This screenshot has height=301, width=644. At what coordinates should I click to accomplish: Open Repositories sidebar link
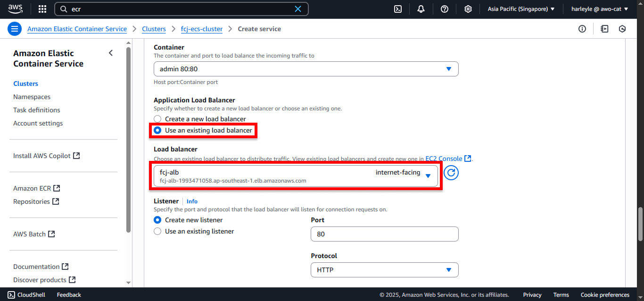36,201
